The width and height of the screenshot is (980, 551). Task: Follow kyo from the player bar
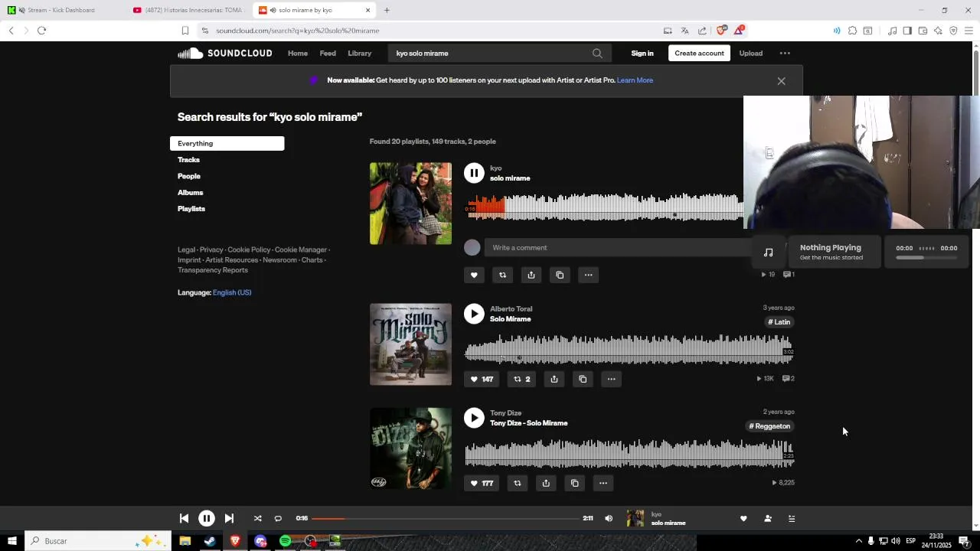[x=768, y=518]
